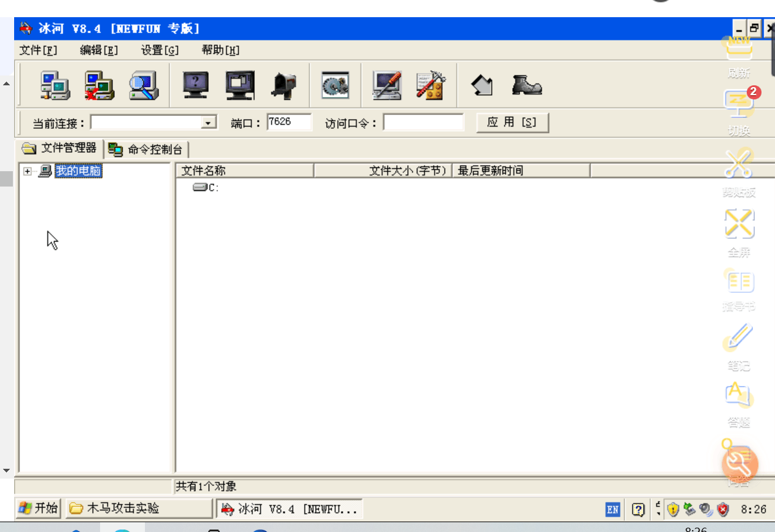Click the 冰河 V8.4 taskbar button
Screen dimensions: 775x532
point(290,509)
